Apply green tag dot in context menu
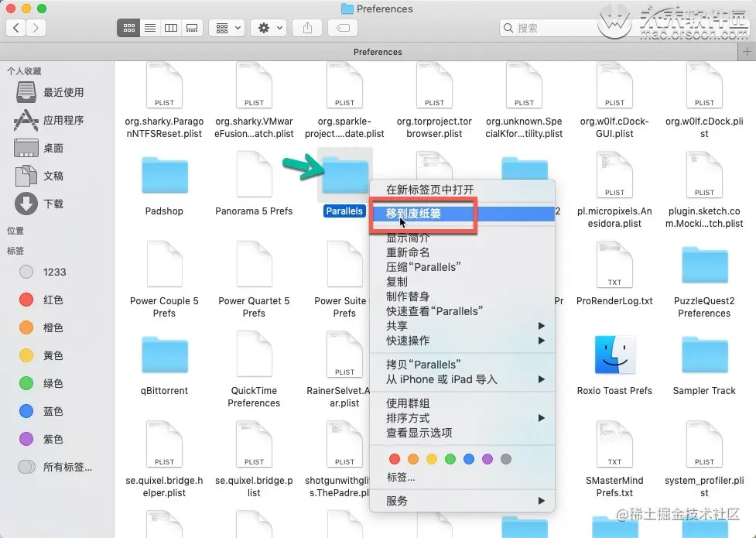 click(450, 459)
